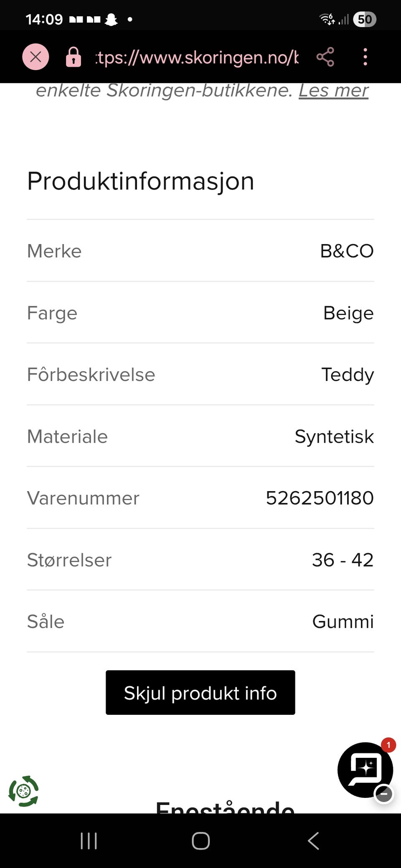Image resolution: width=401 pixels, height=868 pixels.
Task: Tap the skoringen.no URL field
Action: coord(197,57)
